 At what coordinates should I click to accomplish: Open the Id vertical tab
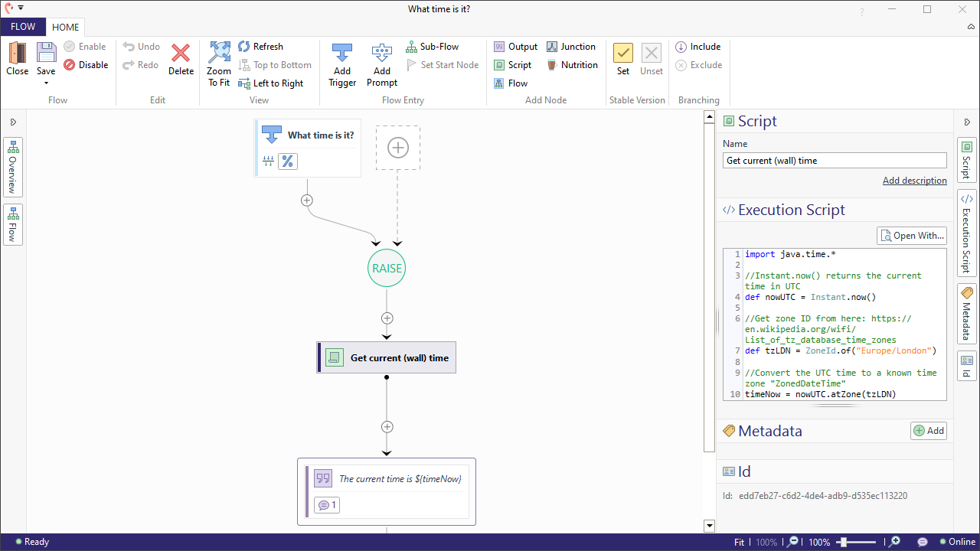967,366
